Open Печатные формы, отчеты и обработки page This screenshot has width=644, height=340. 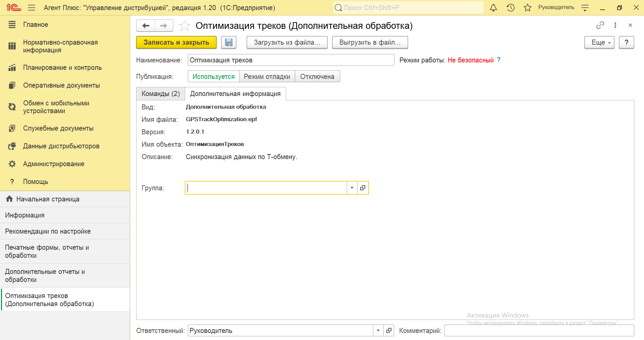(65, 251)
